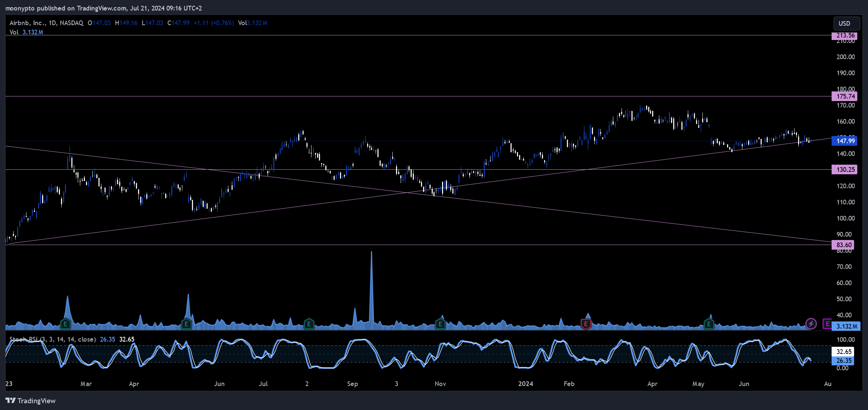Click the 190.00 price axis label
This screenshot has width=868, height=410.
[x=846, y=73]
